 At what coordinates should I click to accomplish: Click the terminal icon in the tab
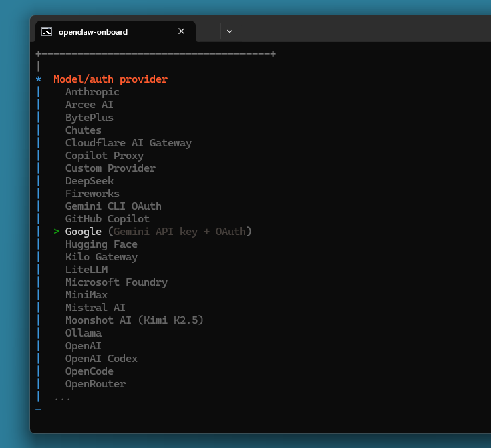click(47, 31)
